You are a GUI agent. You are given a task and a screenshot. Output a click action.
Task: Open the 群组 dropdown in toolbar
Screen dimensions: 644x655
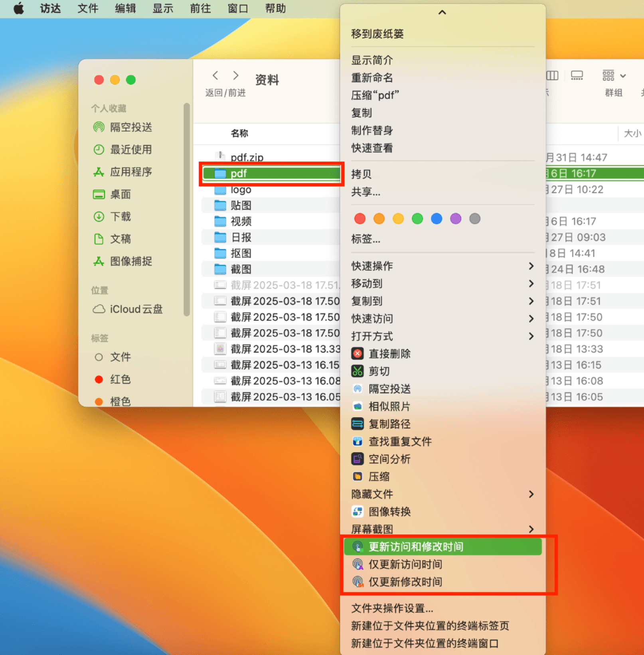614,75
